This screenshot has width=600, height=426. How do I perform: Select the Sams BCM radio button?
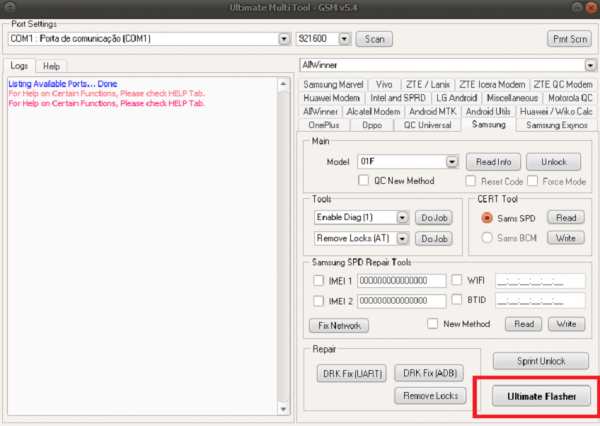pos(487,238)
